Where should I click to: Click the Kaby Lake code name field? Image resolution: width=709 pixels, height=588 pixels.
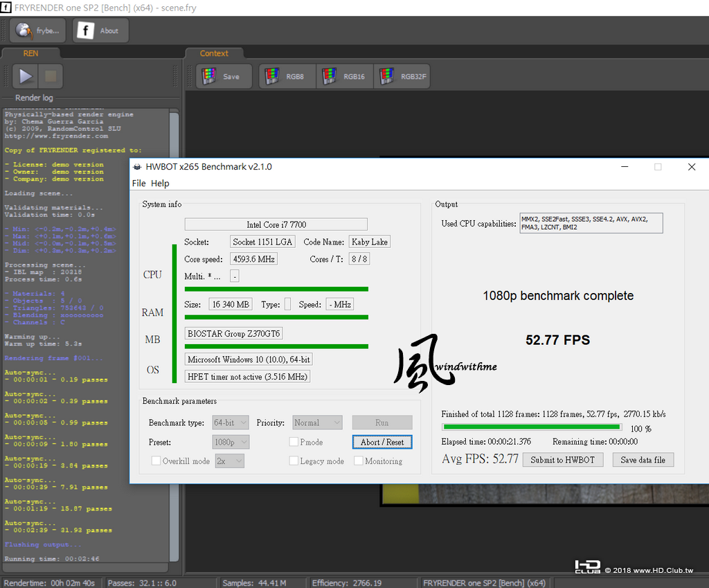tap(370, 242)
